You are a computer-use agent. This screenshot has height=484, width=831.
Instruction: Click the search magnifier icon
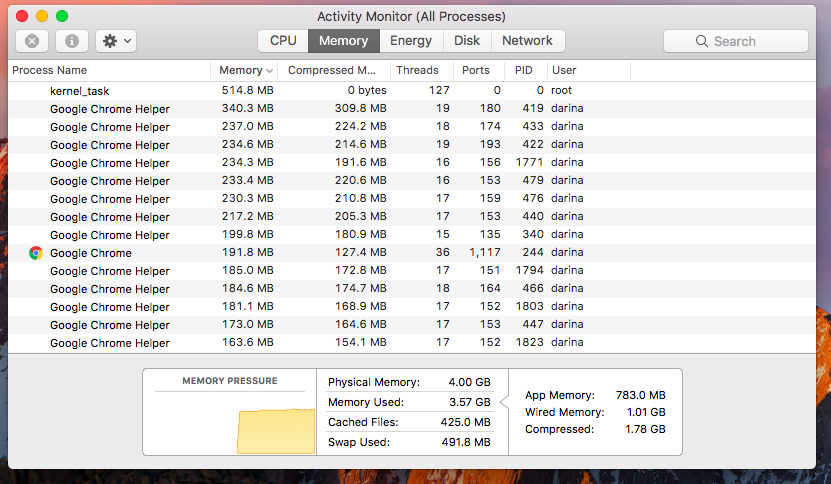(x=702, y=41)
